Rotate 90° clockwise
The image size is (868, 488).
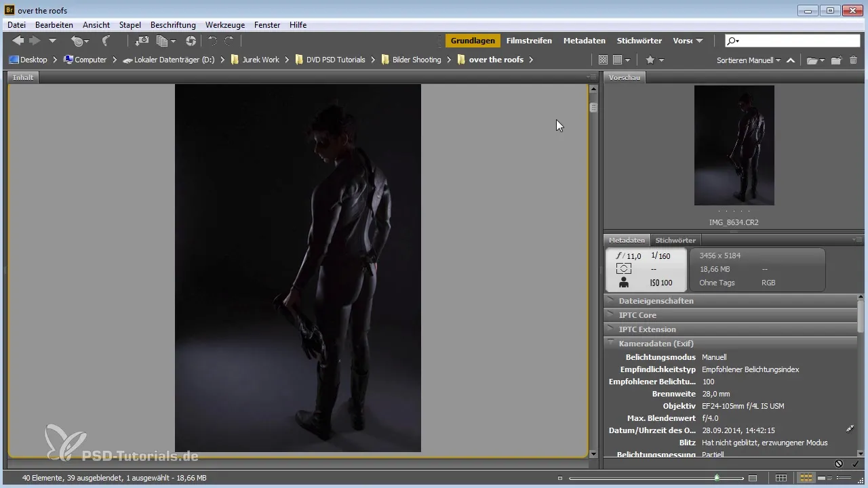tap(229, 41)
